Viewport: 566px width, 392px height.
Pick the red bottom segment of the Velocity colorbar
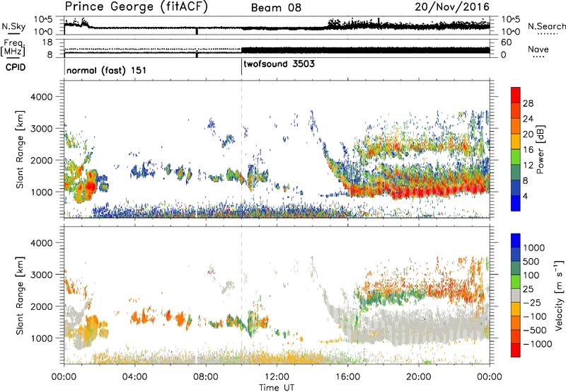(x=516, y=350)
